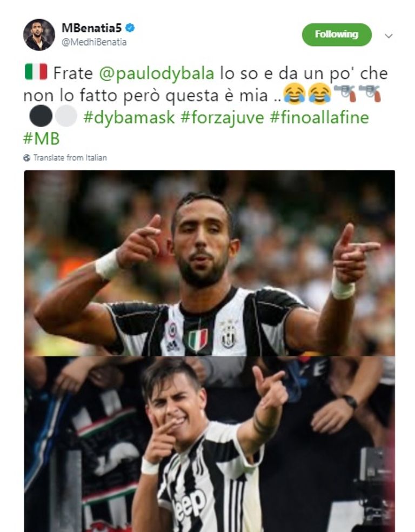
Task: Open the #finoallafine hashtag
Action: click(319, 117)
